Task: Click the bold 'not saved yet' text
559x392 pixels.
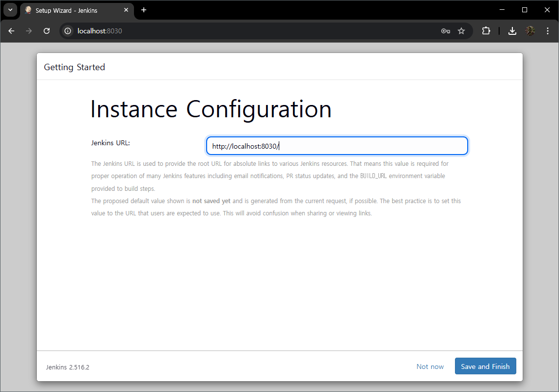Action: (x=212, y=201)
